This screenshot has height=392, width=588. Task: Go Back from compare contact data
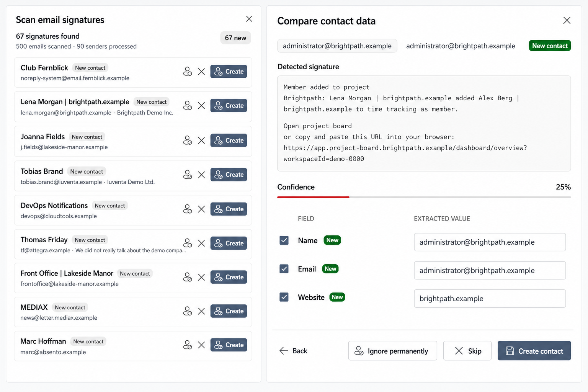tap(293, 351)
